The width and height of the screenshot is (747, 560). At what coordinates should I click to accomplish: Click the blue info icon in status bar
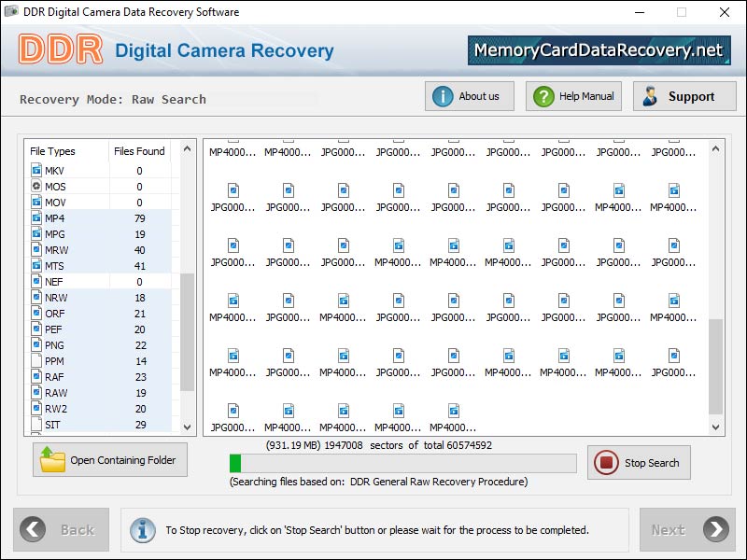(x=142, y=529)
